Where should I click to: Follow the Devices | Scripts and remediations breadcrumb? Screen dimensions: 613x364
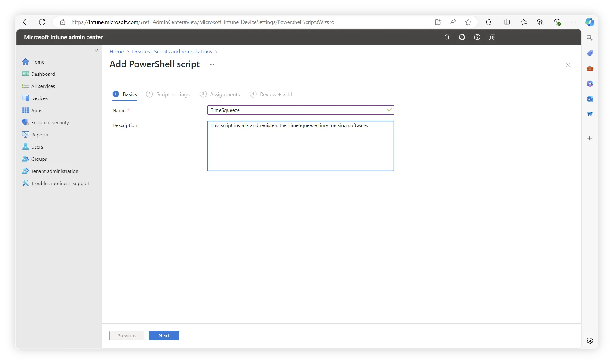(172, 52)
